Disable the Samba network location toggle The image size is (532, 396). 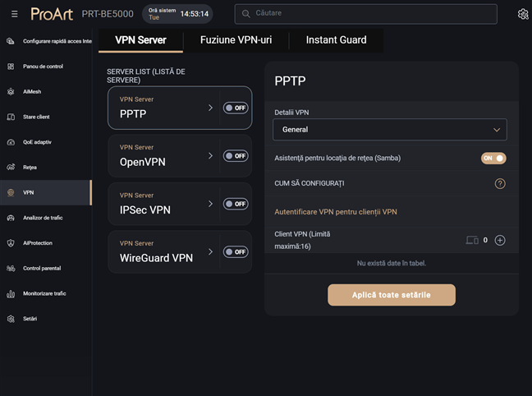[x=493, y=159]
